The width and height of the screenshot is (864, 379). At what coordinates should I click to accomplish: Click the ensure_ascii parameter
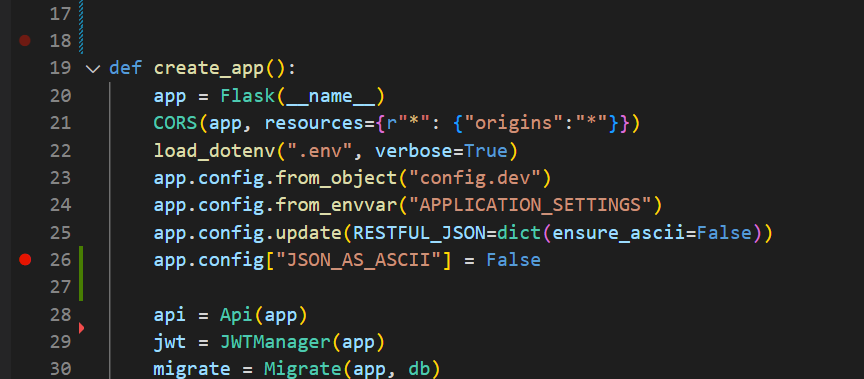(618, 232)
